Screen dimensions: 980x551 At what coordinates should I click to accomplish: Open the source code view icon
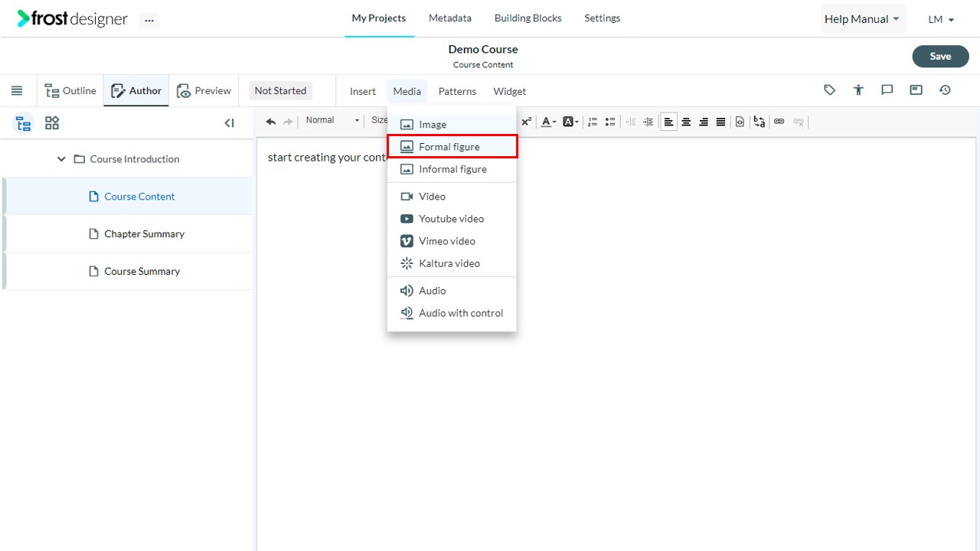(x=740, y=121)
